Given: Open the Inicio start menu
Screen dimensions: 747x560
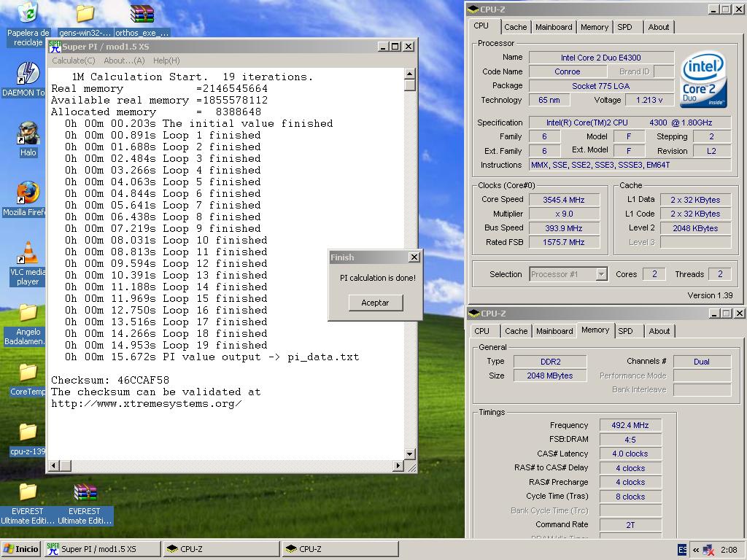Looking at the screenshot, I should 20,549.
